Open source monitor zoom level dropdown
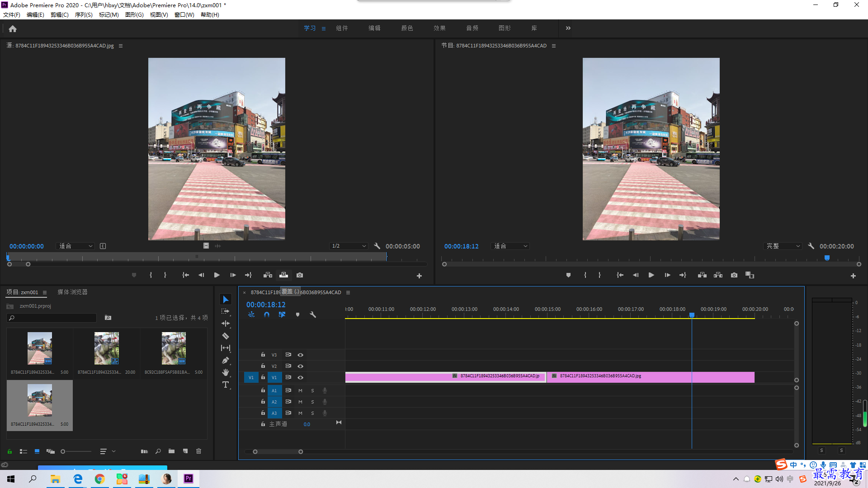Screen dimensions: 868x488 pyautogui.click(x=75, y=246)
